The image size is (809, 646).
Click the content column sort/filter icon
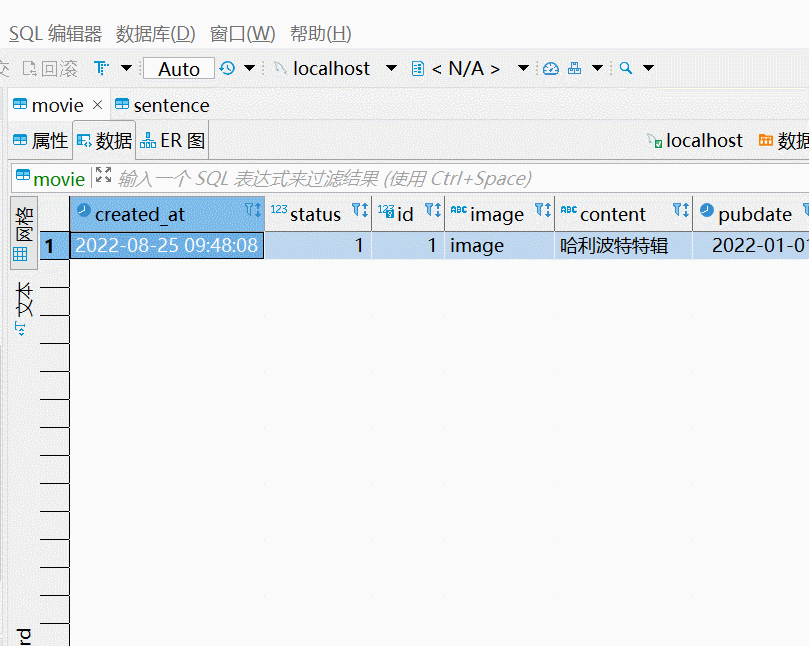[681, 210]
